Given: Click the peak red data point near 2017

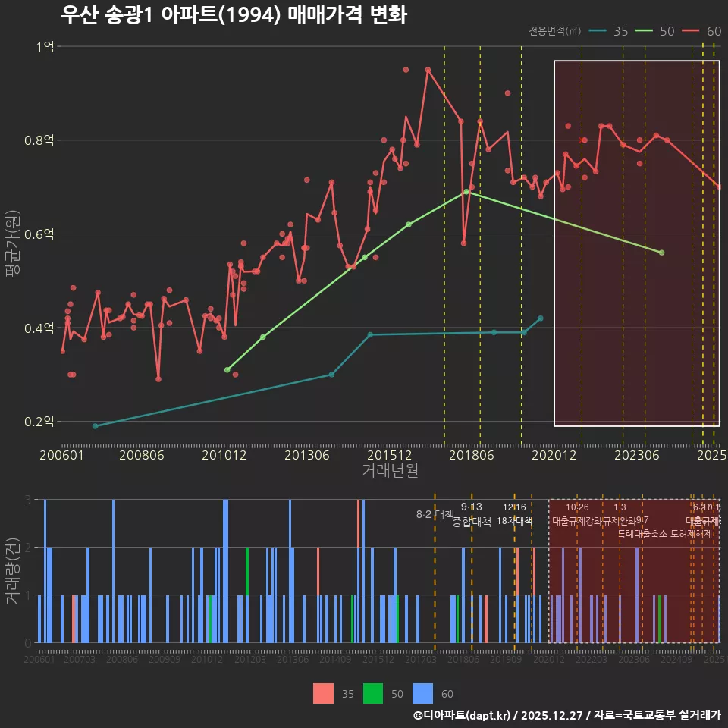Looking at the screenshot, I should coord(429,69).
